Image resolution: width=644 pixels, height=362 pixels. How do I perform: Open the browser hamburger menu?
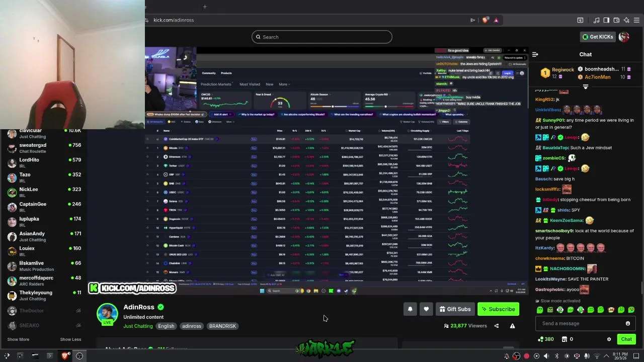pyautogui.click(x=636, y=20)
